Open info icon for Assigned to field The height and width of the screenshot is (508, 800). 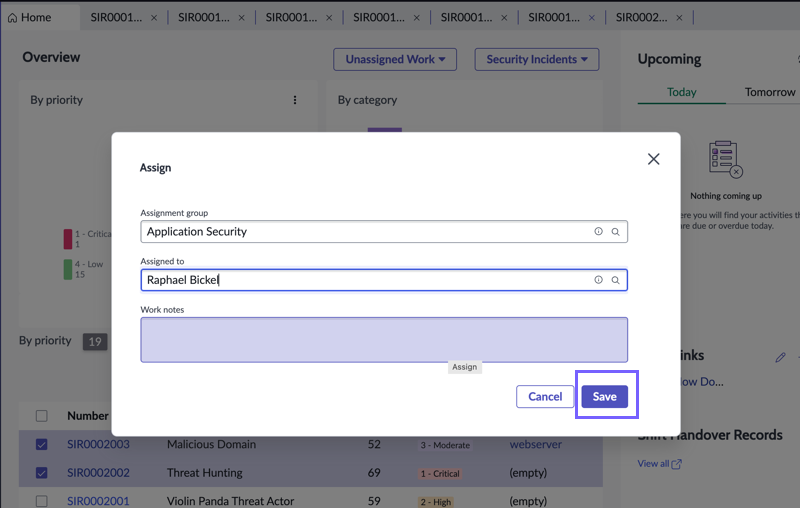pos(598,280)
